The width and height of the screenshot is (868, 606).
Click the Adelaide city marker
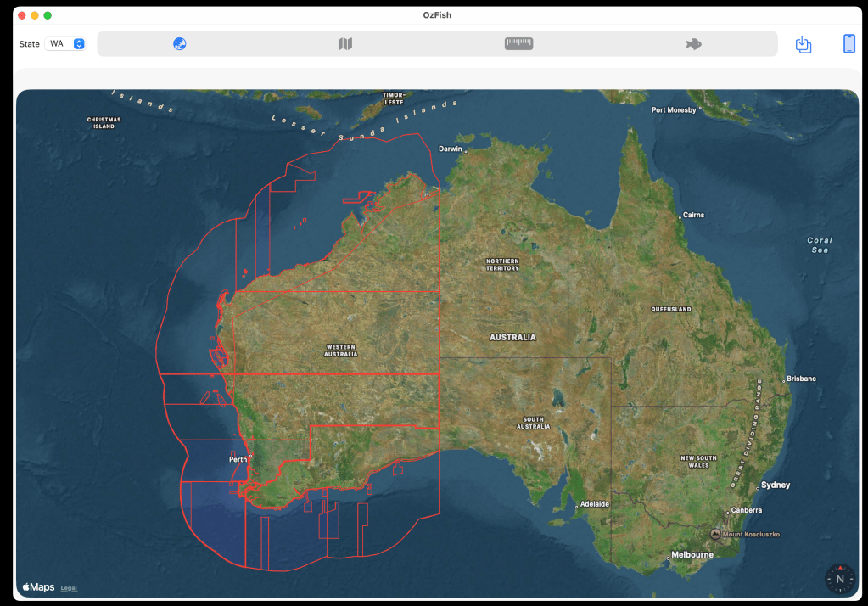(576, 507)
